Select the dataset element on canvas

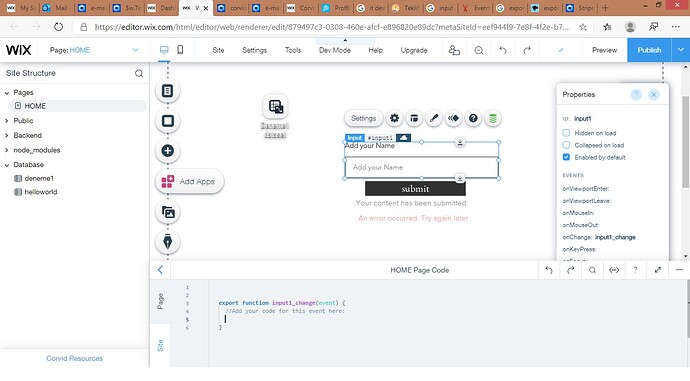(275, 106)
